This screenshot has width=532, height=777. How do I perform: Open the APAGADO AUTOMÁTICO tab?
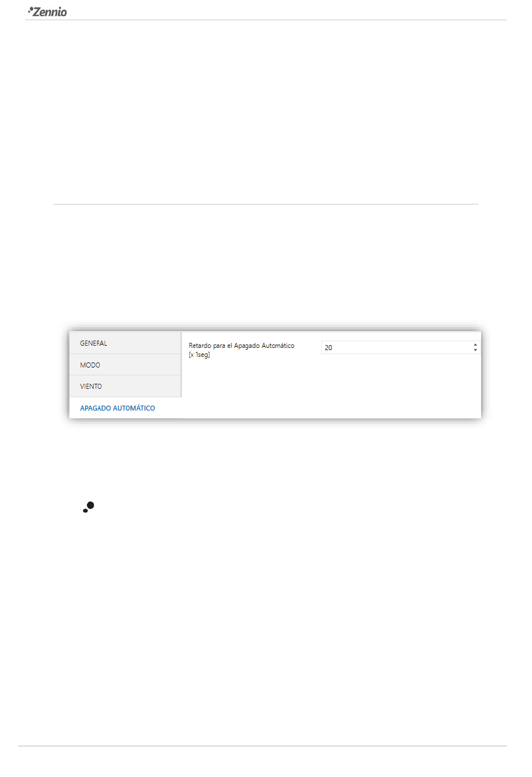pyautogui.click(x=118, y=408)
